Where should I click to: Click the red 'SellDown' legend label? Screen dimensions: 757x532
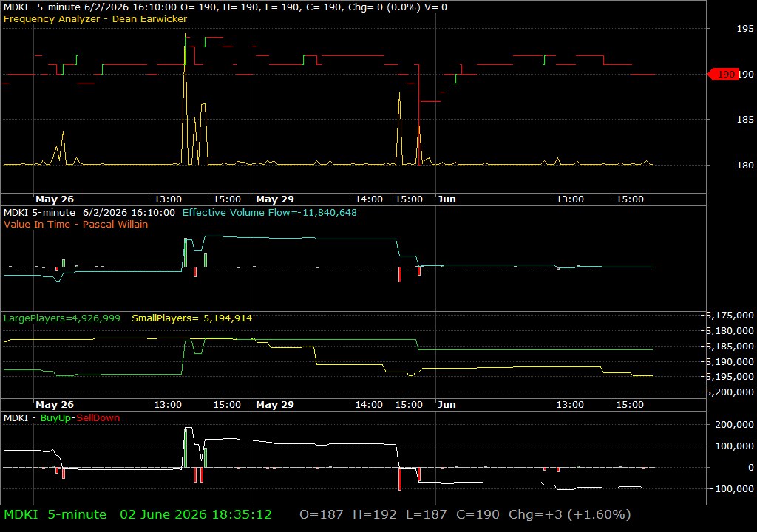coord(98,417)
